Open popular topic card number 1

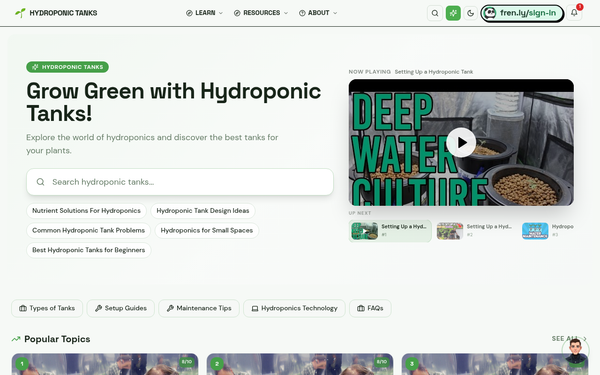click(x=105, y=364)
